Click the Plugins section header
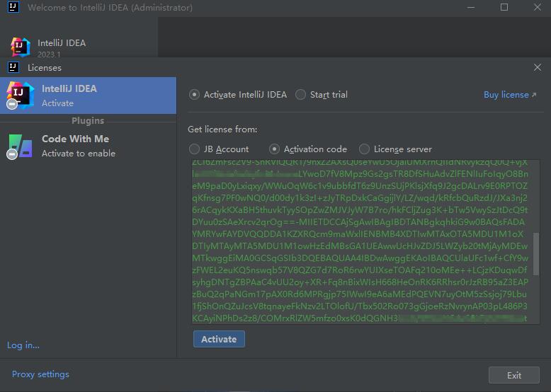The width and height of the screenshot is (551, 392). tap(88, 121)
